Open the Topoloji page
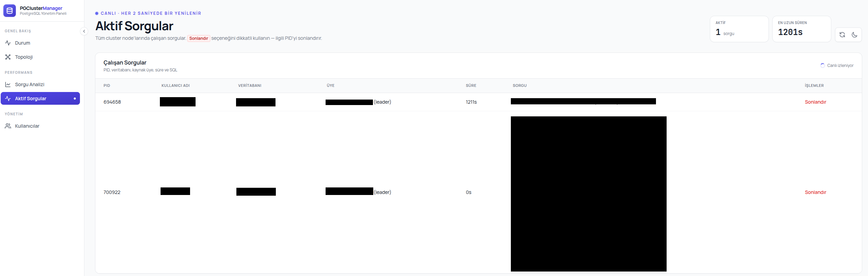This screenshot has width=868, height=276. (x=40, y=57)
